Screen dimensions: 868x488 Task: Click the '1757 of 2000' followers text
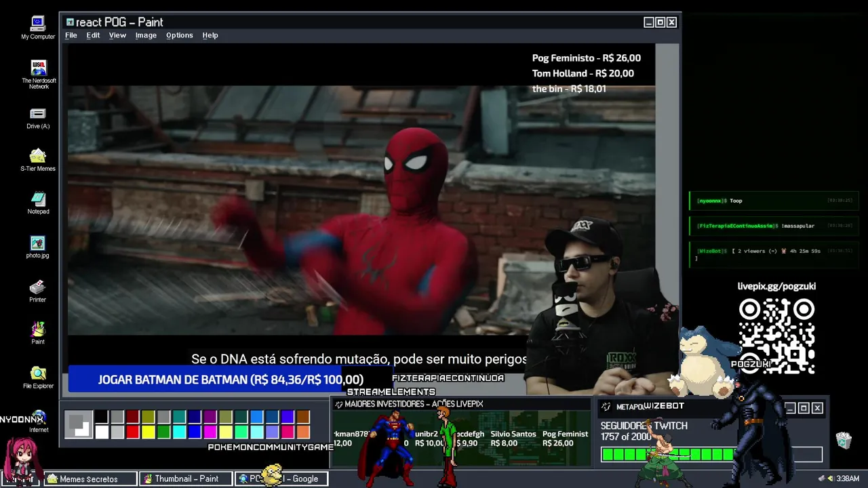(x=626, y=437)
